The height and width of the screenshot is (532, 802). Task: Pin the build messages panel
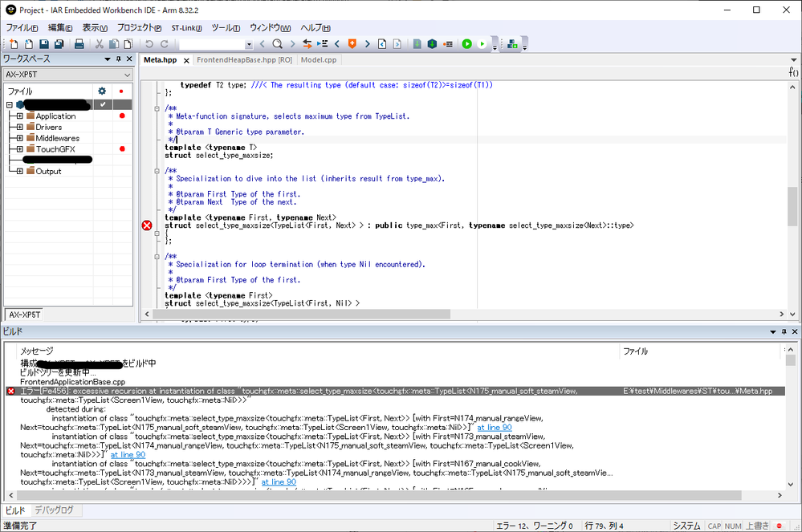[x=784, y=331]
